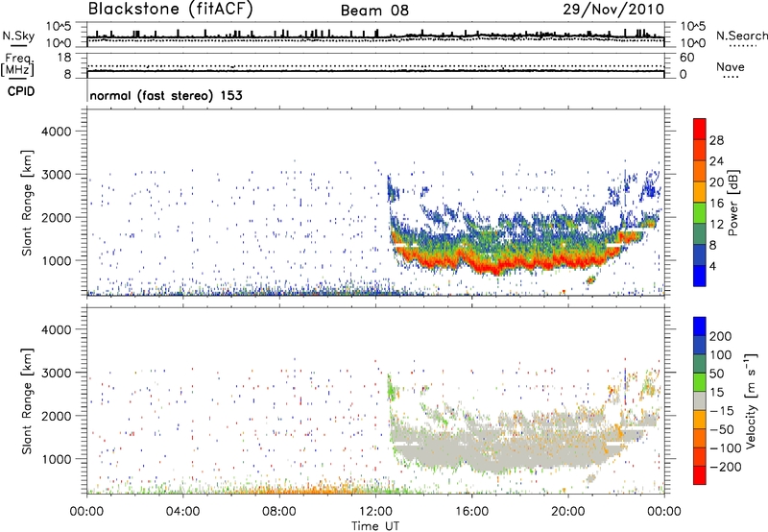Click the 'Time UT' axis title

point(375,526)
